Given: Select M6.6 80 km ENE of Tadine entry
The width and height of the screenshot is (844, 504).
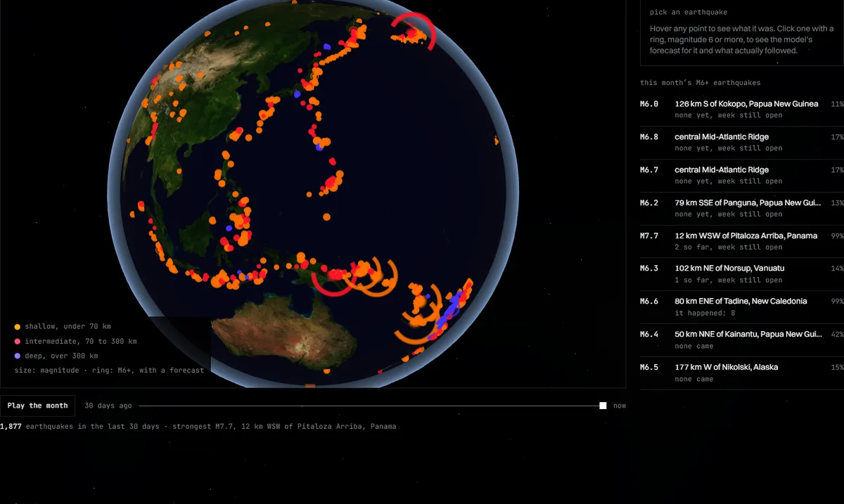Looking at the screenshot, I should [x=741, y=307].
